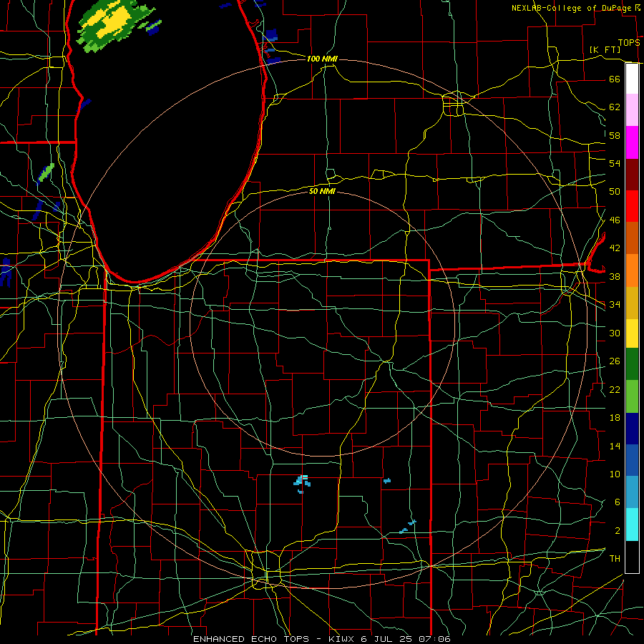This screenshot has height=644, width=644.
Task: Select the white 66 kft legend swatch
Action: click(632, 79)
